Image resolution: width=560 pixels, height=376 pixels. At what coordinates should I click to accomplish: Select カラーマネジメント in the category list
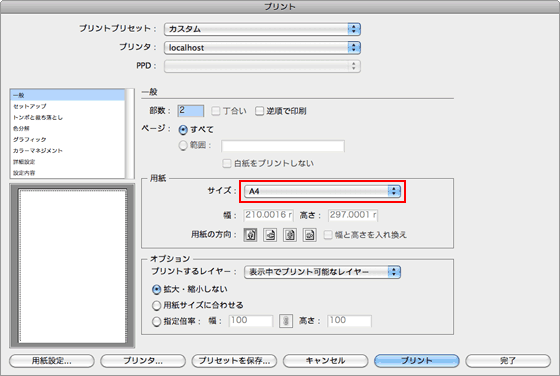[x=68, y=151]
